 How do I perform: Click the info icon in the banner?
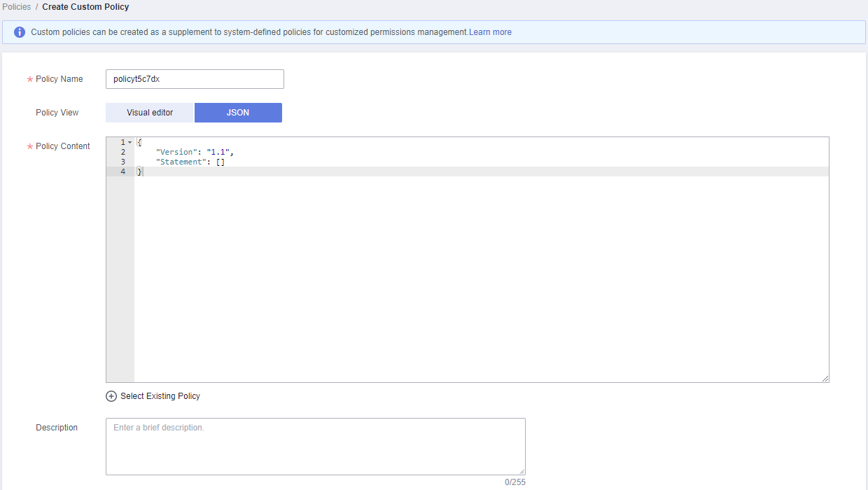20,32
